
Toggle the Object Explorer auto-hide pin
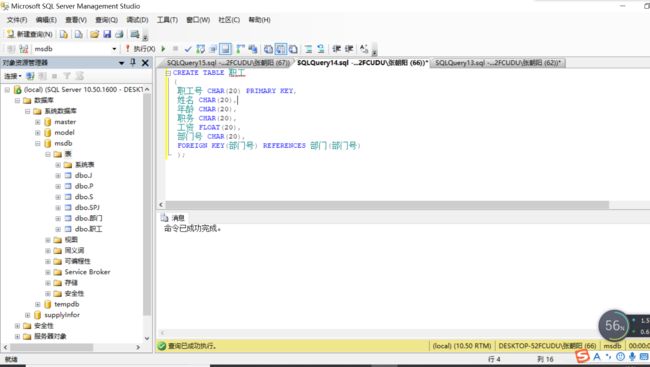click(x=133, y=63)
